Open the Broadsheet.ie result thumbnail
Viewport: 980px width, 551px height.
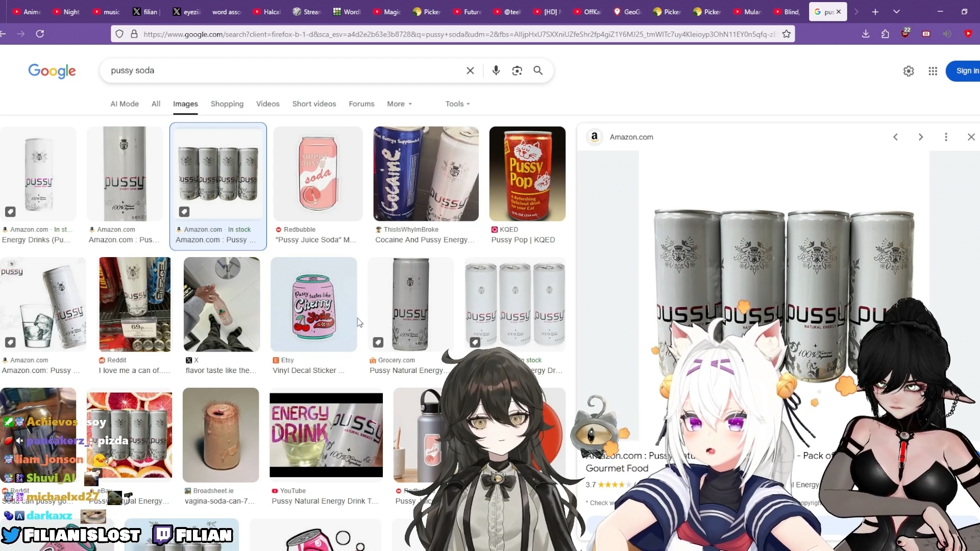point(220,435)
